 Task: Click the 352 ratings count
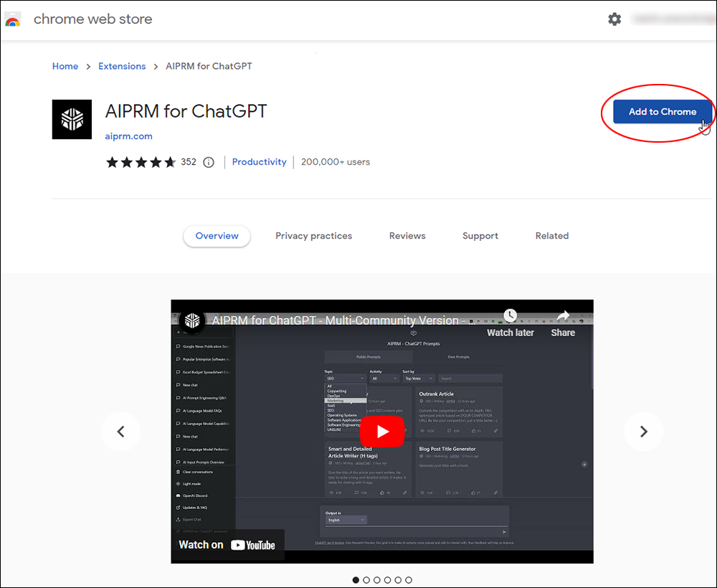189,162
